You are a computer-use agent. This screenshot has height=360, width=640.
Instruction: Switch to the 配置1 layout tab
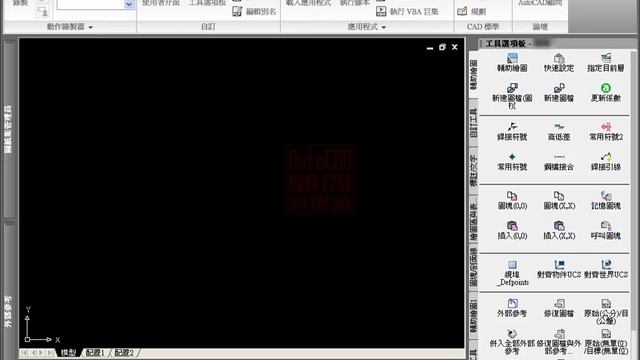pyautogui.click(x=95, y=352)
